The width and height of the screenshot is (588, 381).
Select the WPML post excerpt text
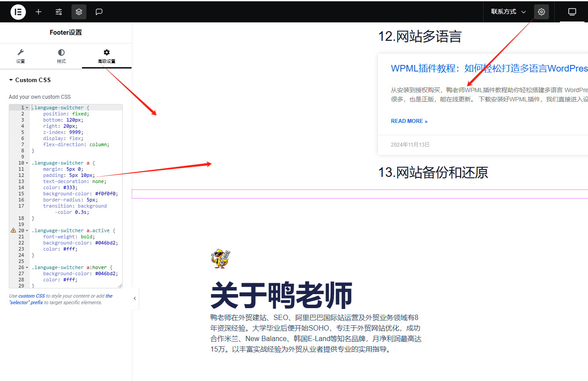[x=489, y=94]
